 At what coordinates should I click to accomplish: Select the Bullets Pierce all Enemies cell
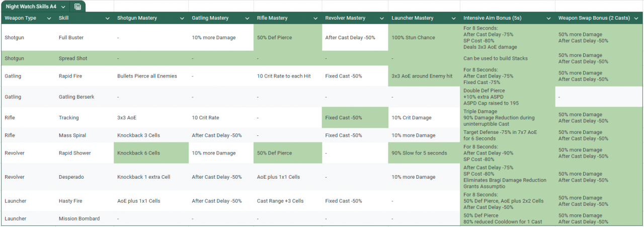point(151,76)
